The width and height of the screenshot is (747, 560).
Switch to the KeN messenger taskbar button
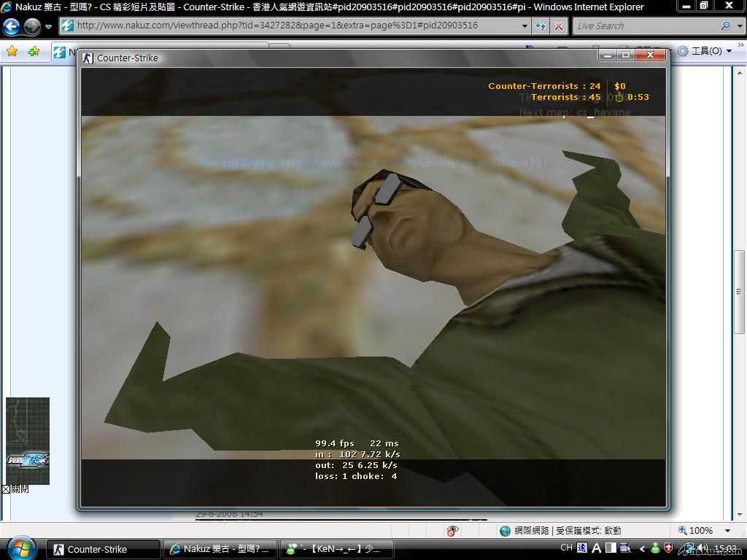tap(337, 549)
